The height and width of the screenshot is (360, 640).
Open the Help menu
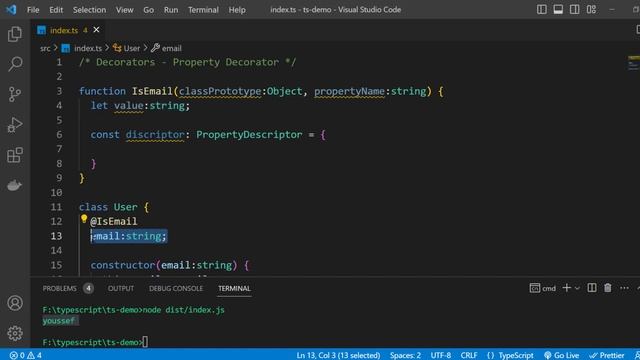pyautogui.click(x=237, y=10)
